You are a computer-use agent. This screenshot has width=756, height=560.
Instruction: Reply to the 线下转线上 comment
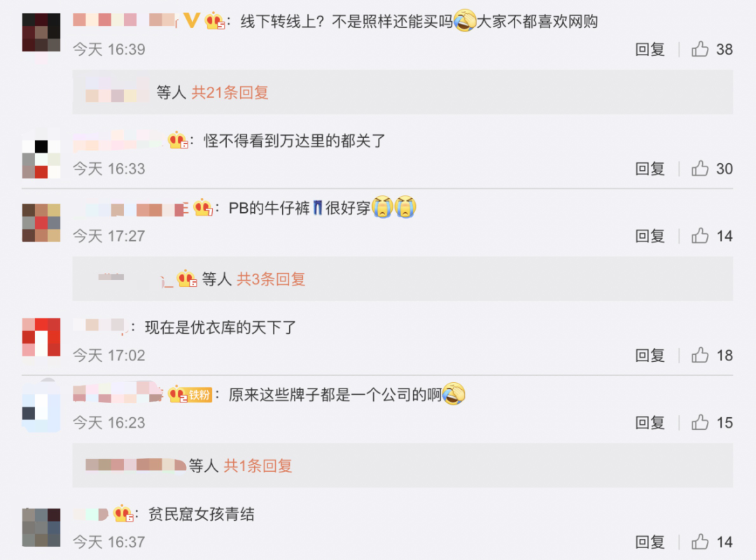(650, 49)
